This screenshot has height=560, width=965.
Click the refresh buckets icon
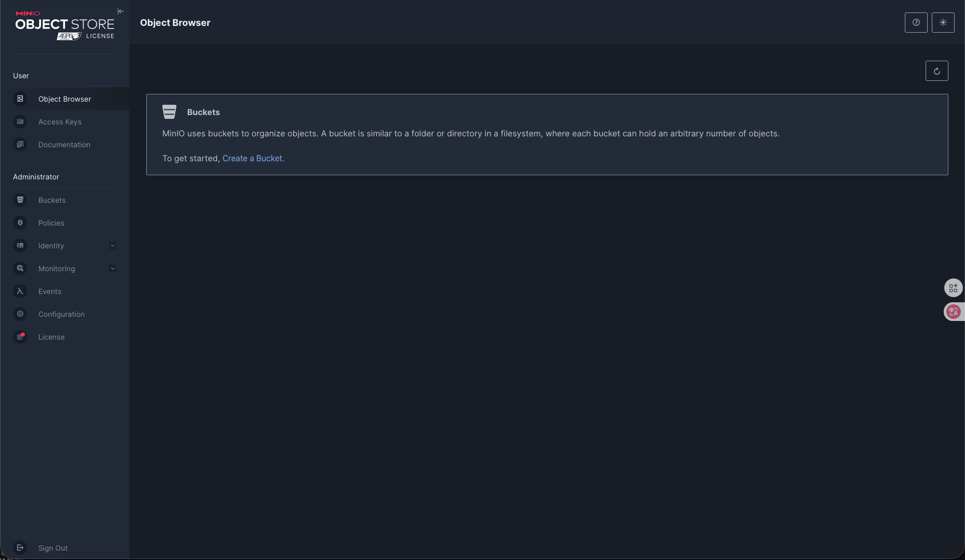pyautogui.click(x=936, y=71)
